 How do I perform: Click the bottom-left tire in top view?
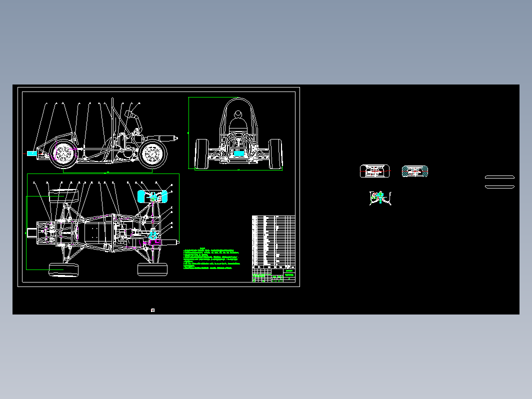tap(64, 269)
